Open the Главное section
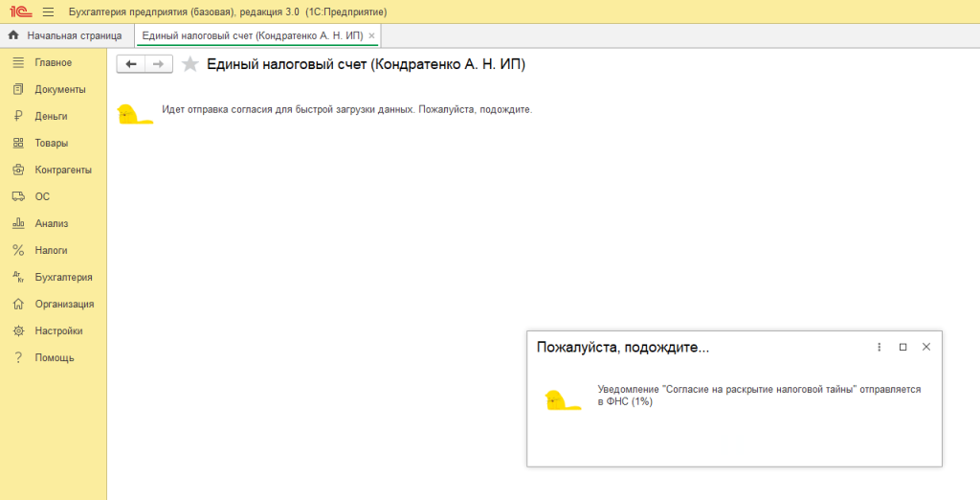 (54, 62)
